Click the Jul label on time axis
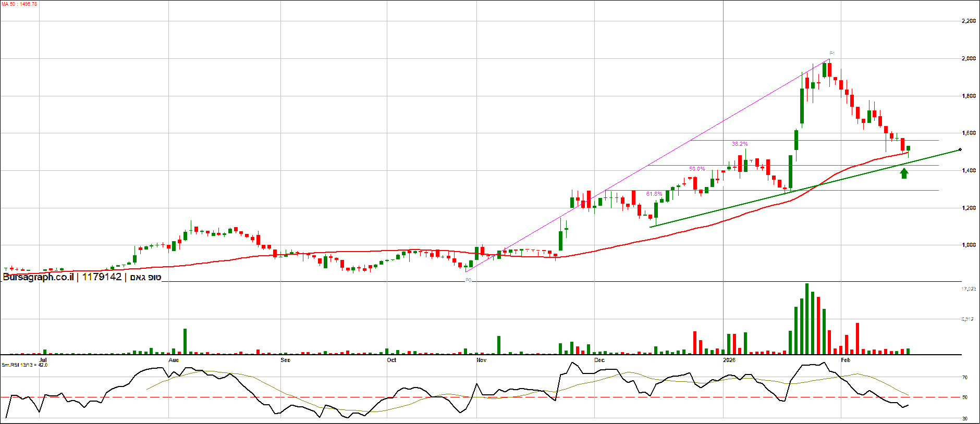The height and width of the screenshot is (424, 980). (x=43, y=360)
